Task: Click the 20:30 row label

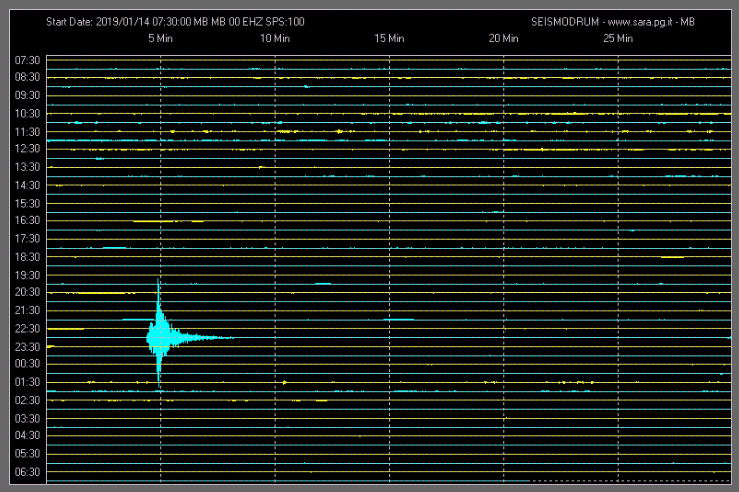Action: pos(27,292)
